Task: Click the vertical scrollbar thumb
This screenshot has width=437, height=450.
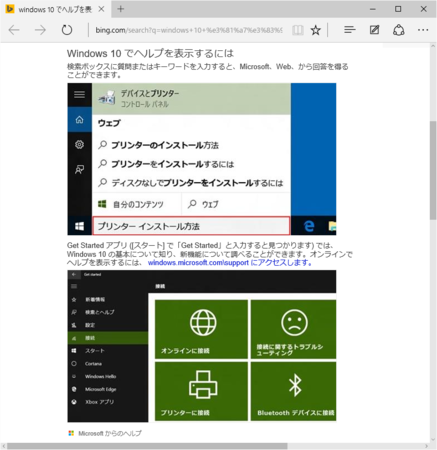Action: coord(433,170)
